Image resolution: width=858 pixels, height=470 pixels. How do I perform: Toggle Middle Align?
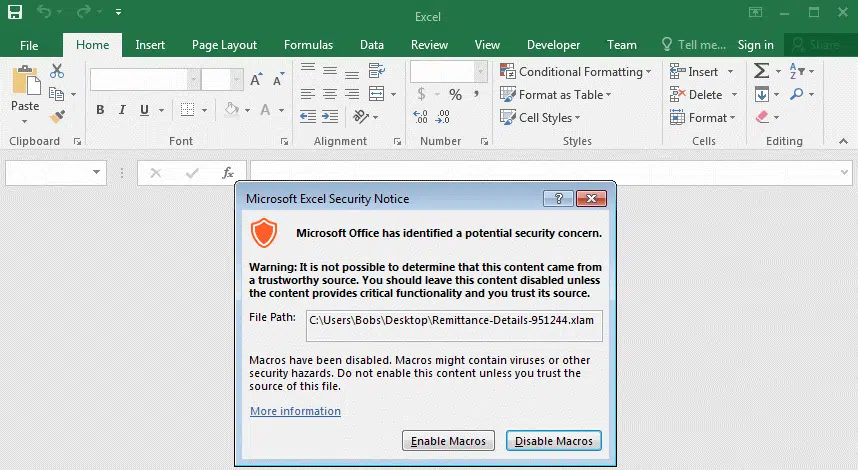coord(330,71)
